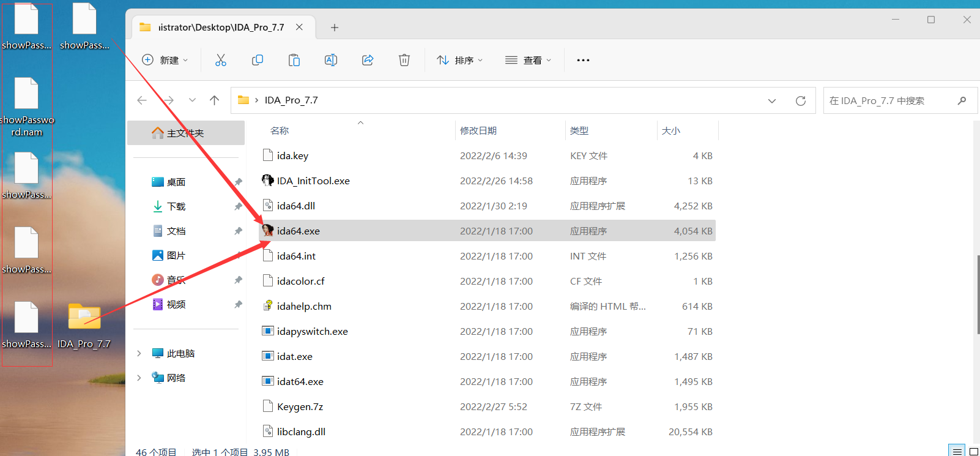
Task: Open the Sort (排序) dropdown
Action: pos(460,60)
